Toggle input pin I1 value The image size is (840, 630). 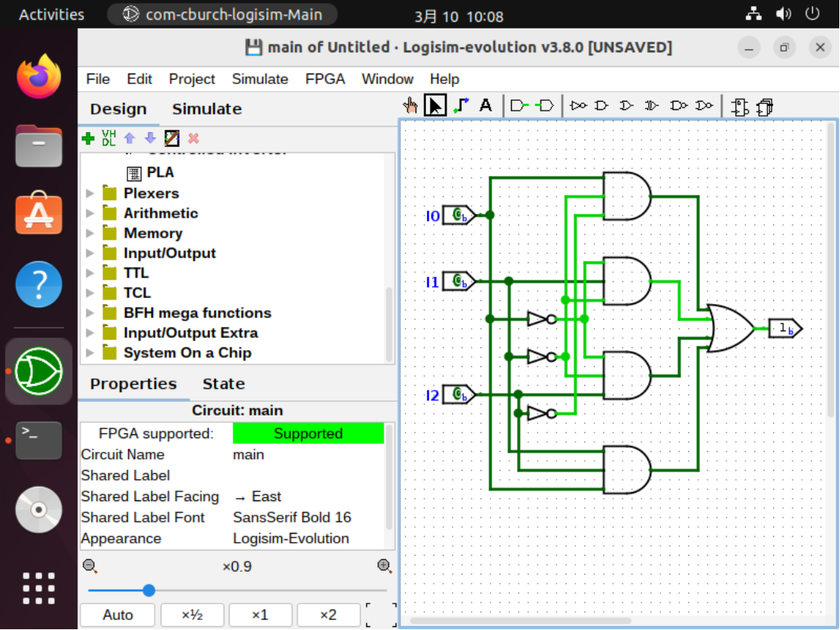(458, 281)
